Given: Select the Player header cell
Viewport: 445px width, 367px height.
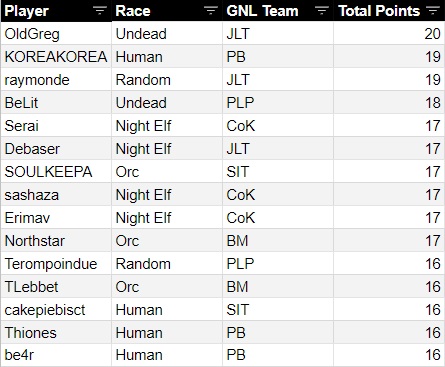Looking at the screenshot, I should pos(56,11).
